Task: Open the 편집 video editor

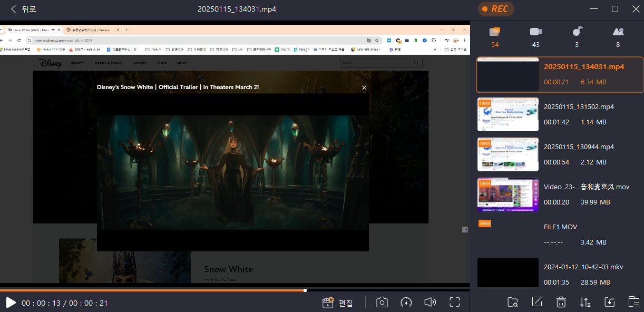Action: click(x=337, y=303)
